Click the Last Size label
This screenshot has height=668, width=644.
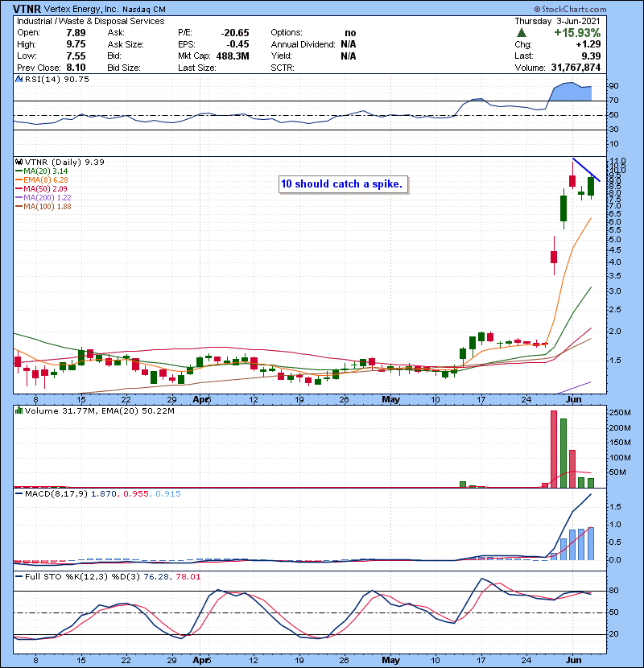click(x=197, y=68)
